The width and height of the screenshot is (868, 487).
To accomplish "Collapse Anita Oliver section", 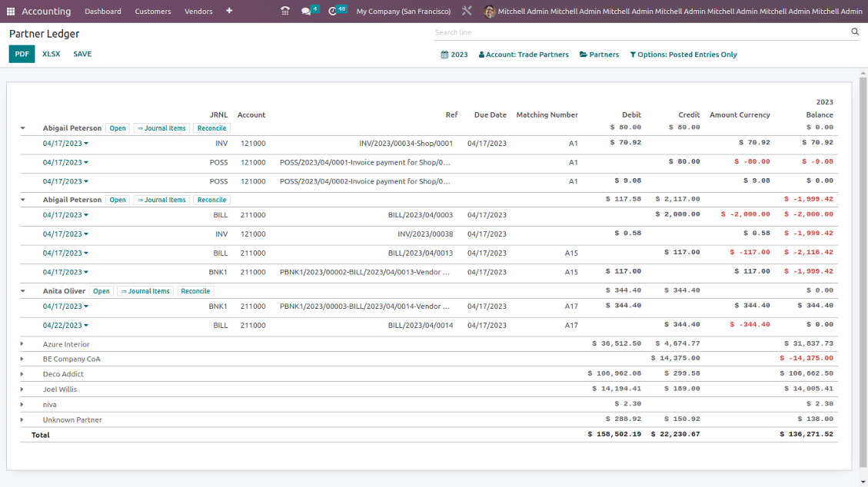I will tap(23, 291).
